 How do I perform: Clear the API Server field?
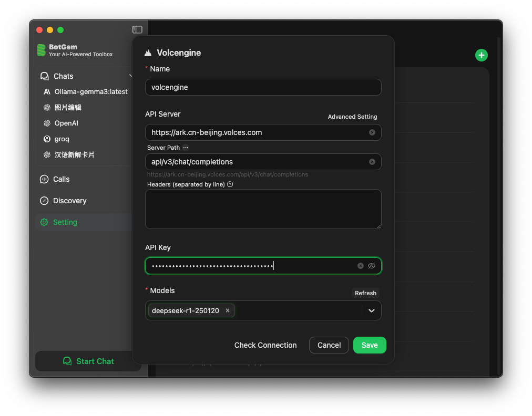point(372,132)
